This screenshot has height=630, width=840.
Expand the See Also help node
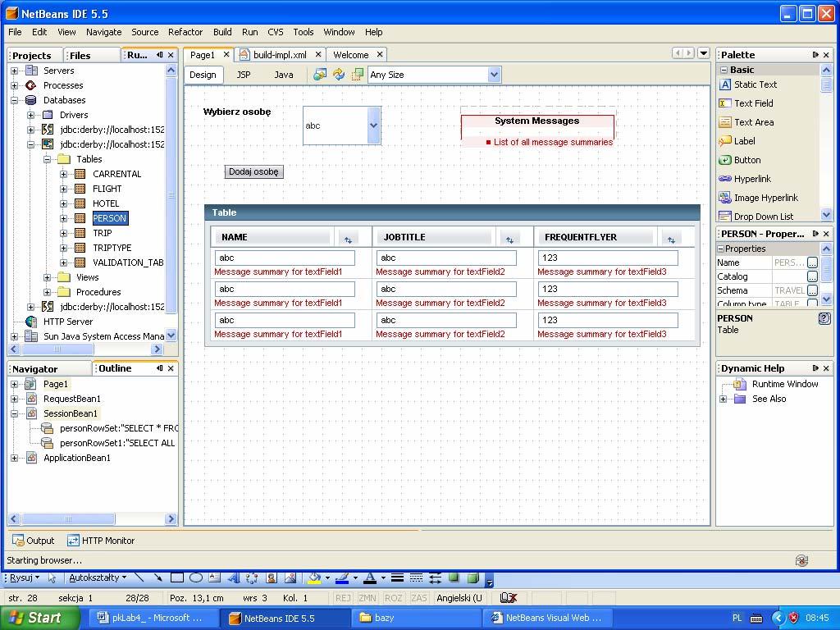(x=724, y=399)
